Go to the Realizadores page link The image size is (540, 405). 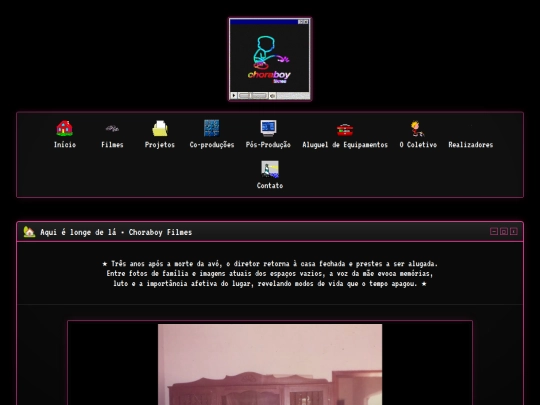point(470,145)
